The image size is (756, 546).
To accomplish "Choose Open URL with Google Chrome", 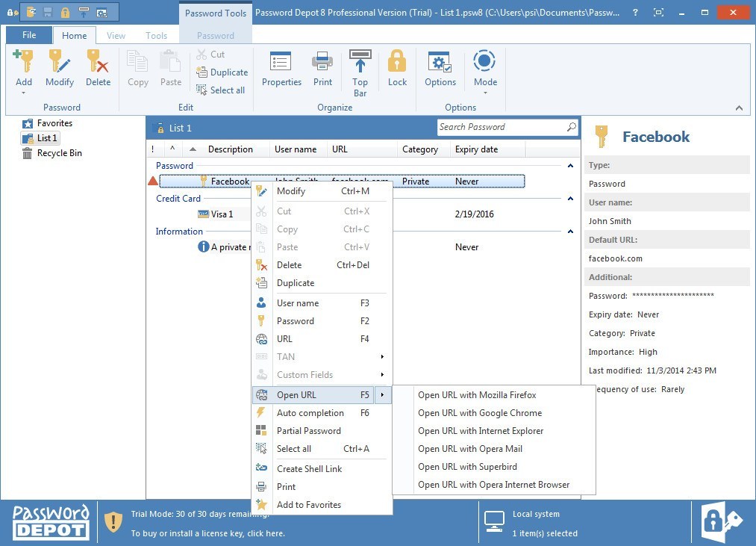I will click(480, 412).
